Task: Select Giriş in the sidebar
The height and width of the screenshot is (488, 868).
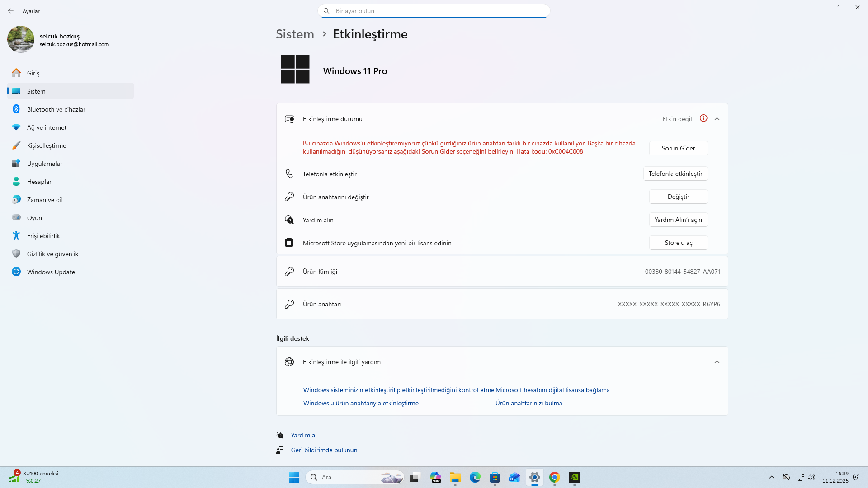Action: [71, 73]
